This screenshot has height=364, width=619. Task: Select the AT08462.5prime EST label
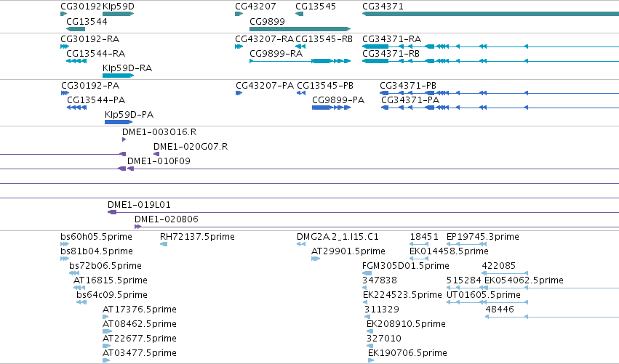(x=140, y=324)
